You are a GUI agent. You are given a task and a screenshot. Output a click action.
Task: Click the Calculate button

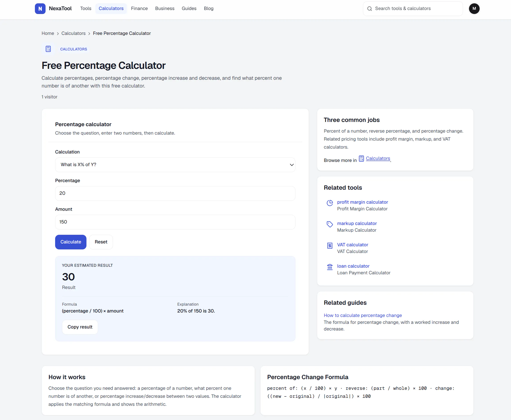(71, 242)
